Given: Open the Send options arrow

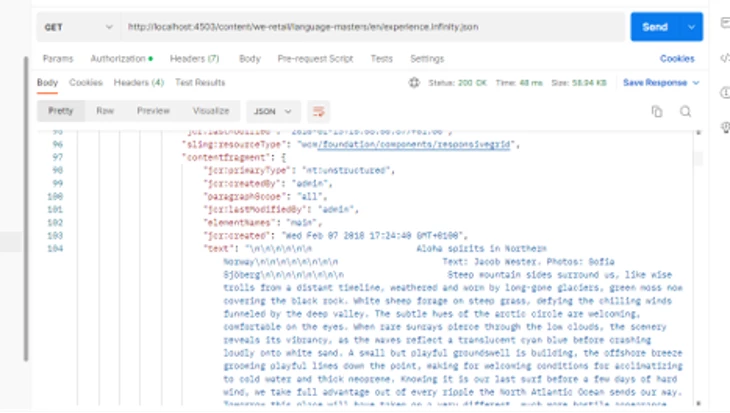Looking at the screenshot, I should (692, 27).
